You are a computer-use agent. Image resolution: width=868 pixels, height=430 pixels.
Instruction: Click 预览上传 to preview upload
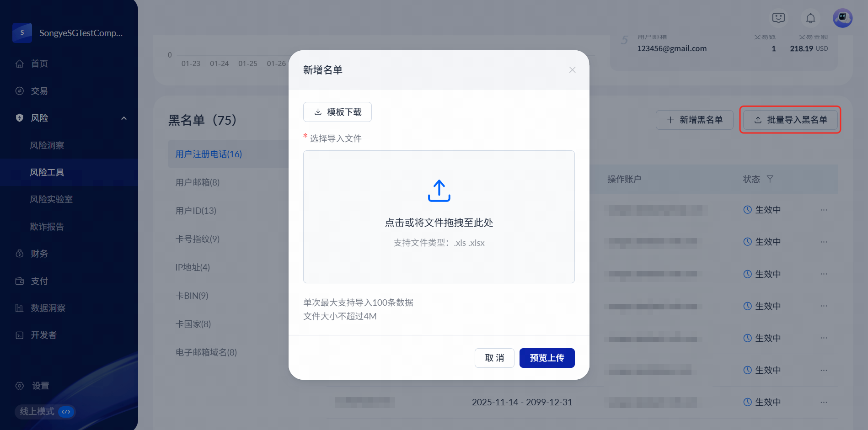pos(547,358)
